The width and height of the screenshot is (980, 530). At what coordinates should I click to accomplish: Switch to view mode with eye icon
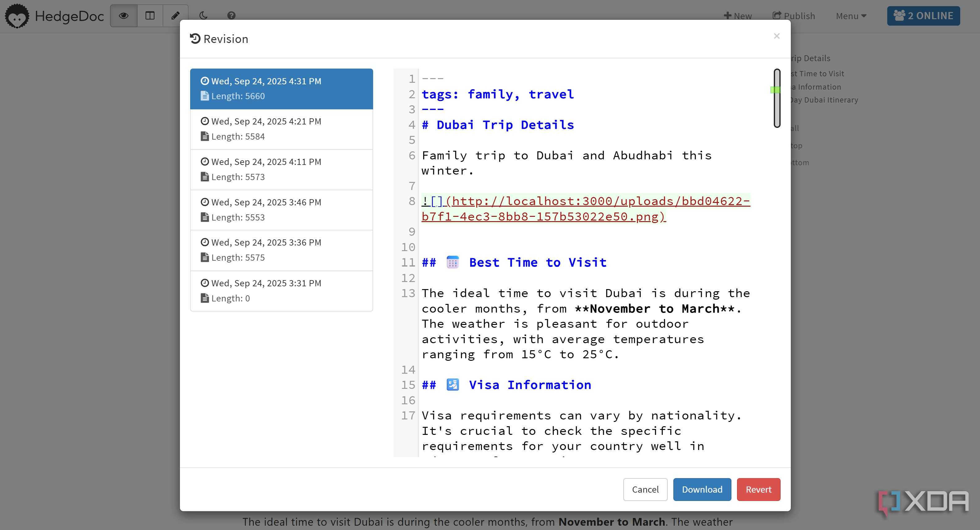click(123, 15)
